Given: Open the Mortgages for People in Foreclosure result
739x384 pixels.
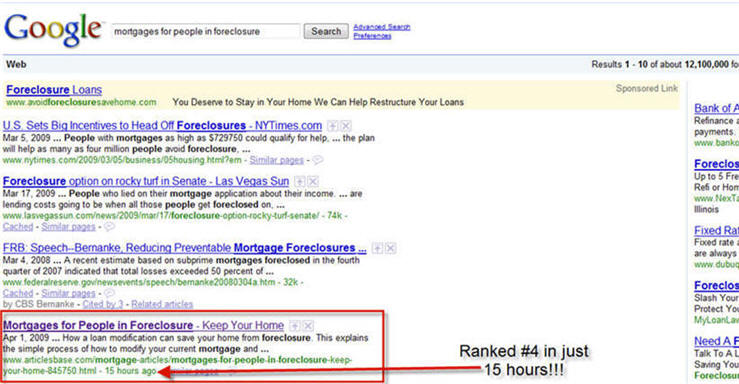Looking at the screenshot, I should coord(143,326).
